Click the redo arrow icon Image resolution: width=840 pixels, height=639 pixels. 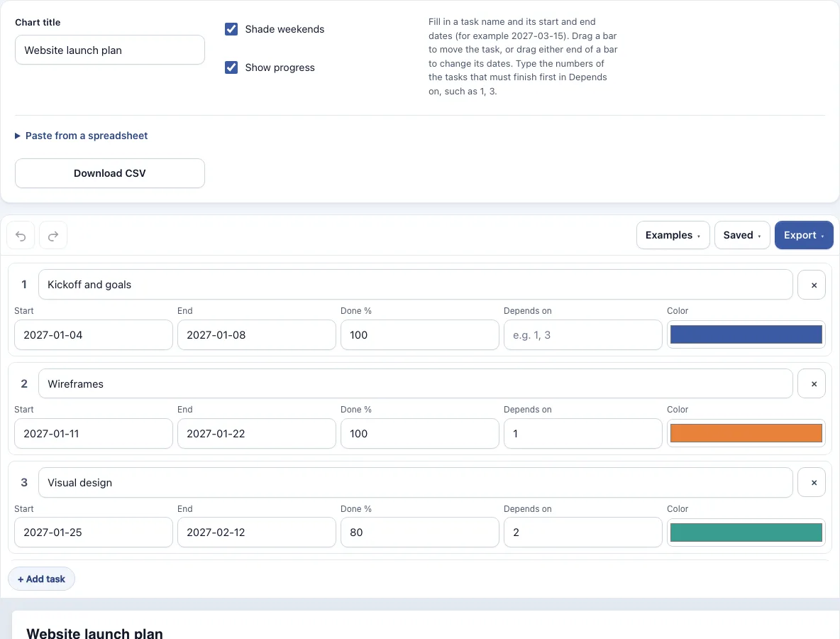pos(53,236)
